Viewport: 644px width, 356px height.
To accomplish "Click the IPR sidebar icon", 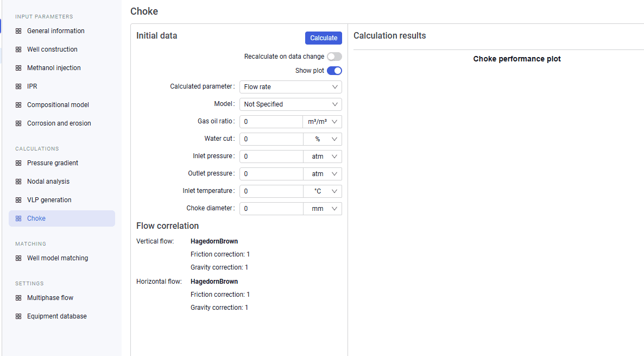I will pos(18,87).
